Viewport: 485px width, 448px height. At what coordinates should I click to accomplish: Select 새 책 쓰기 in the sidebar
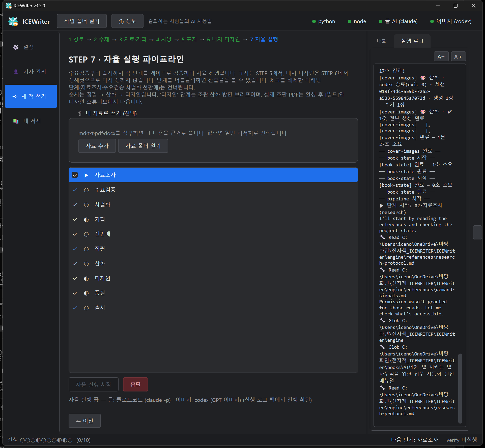(x=31, y=96)
